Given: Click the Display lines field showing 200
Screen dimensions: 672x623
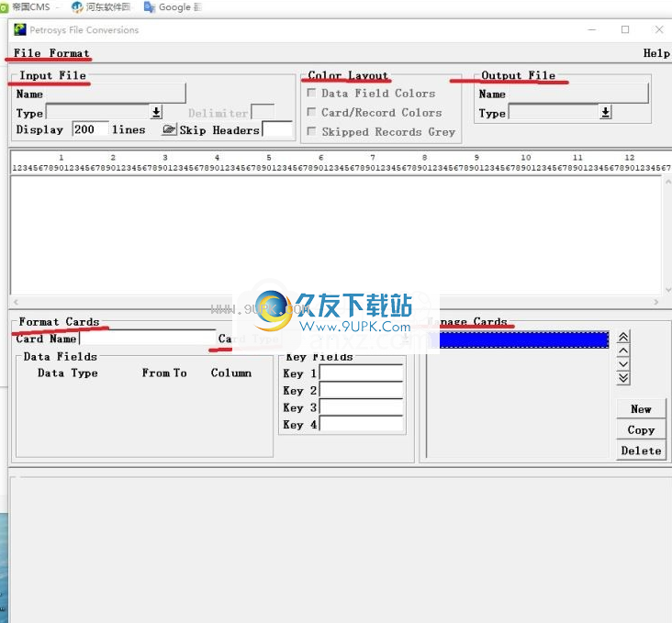Looking at the screenshot, I should click(90, 129).
